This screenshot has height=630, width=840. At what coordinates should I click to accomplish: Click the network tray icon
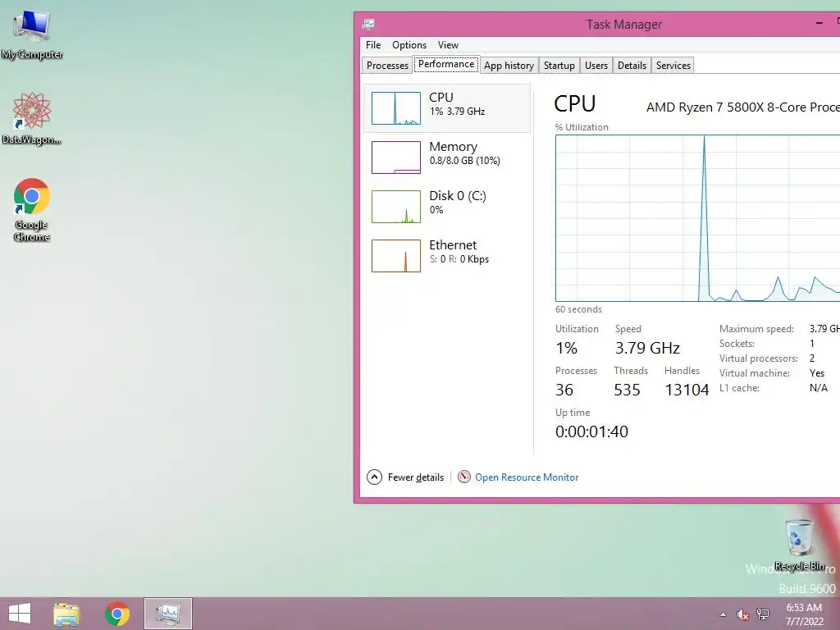763,614
